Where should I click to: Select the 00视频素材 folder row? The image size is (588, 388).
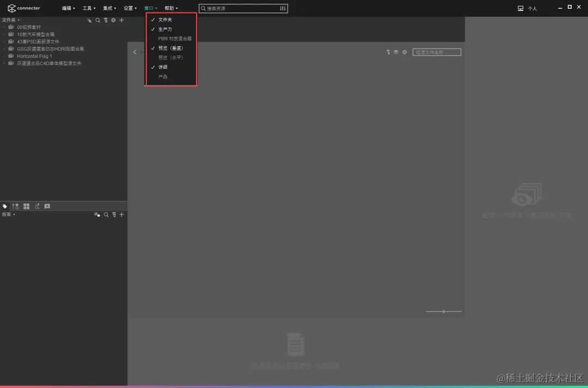[64, 27]
